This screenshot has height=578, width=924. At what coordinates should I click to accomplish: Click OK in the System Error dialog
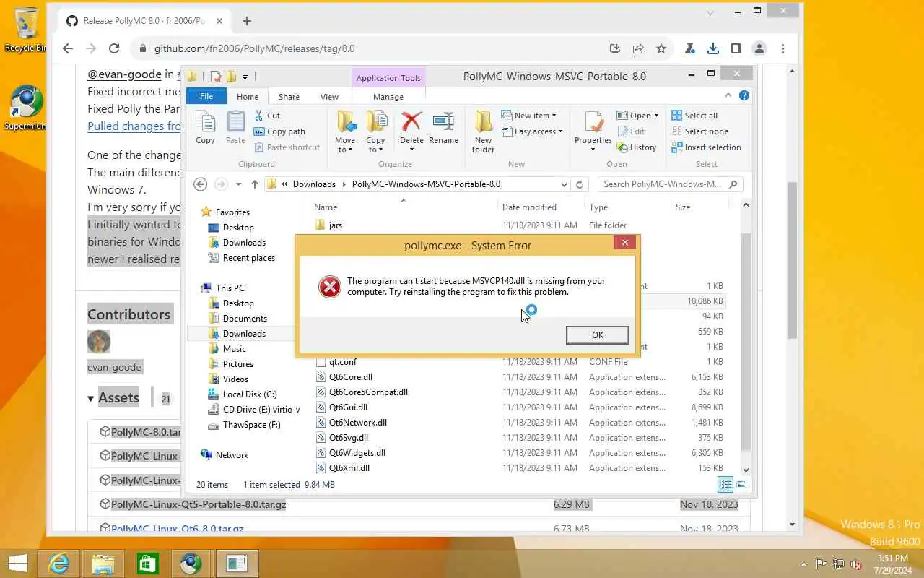pyautogui.click(x=597, y=335)
